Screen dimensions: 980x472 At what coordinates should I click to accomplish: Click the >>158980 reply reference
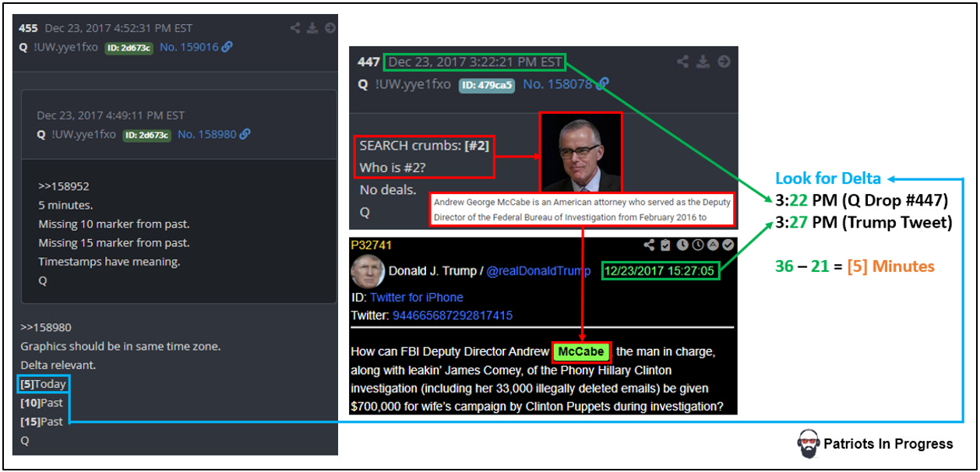46,328
